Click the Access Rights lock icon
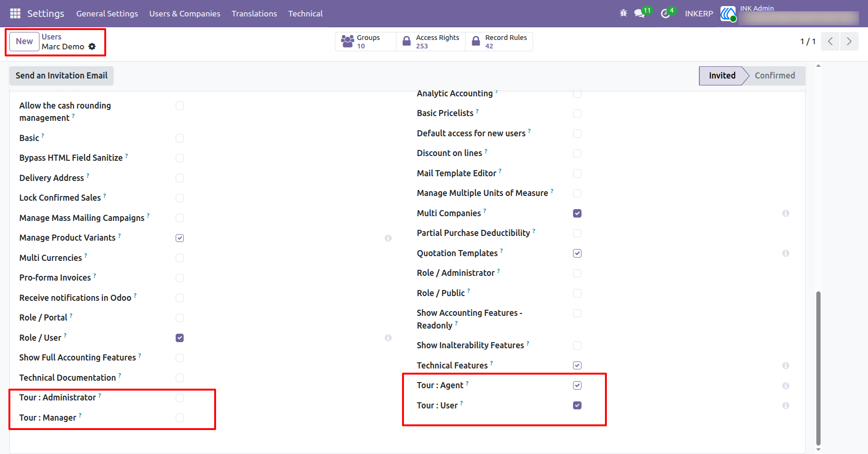This screenshot has width=868, height=454. tap(406, 41)
